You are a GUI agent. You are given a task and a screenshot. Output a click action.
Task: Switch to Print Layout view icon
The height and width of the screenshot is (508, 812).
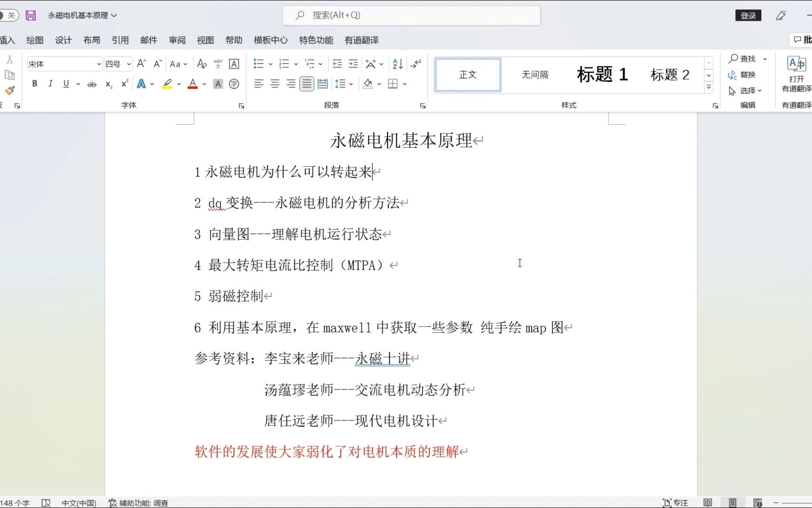click(733, 502)
